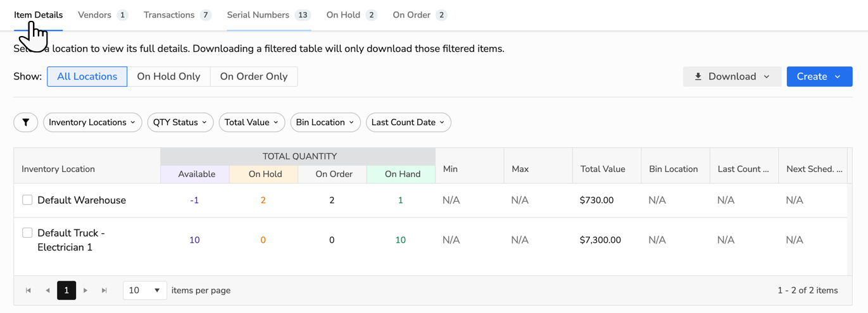868x313 pixels.
Task: Open Default Warehouse location name
Action: click(82, 200)
